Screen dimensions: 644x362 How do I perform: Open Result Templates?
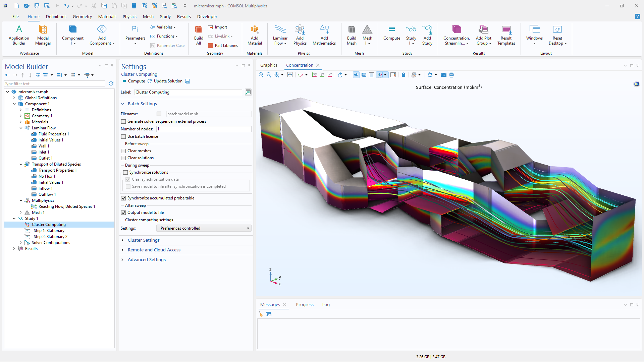pos(506,35)
